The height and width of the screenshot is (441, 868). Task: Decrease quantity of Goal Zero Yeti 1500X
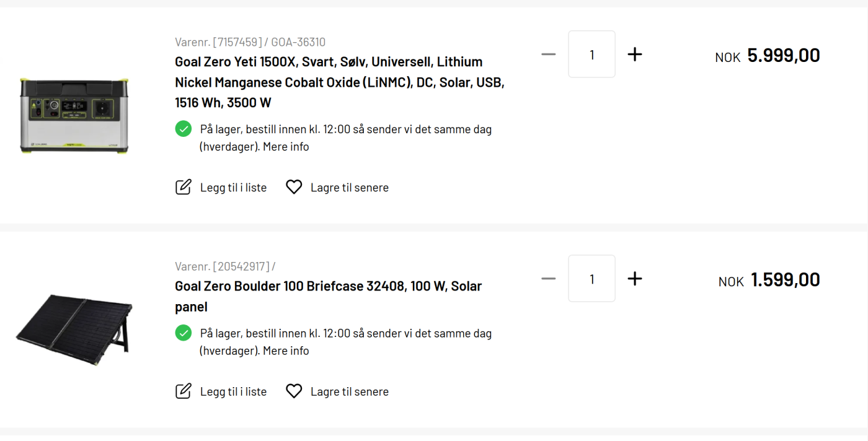548,55
